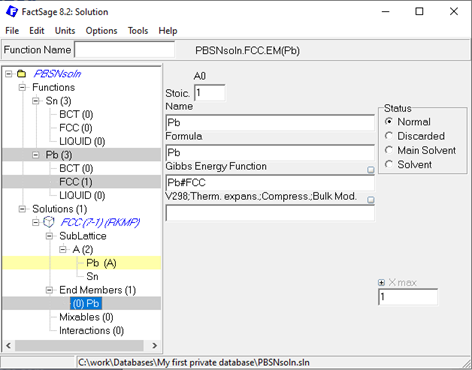Select Interactions (0) tree item

pyautogui.click(x=91, y=331)
